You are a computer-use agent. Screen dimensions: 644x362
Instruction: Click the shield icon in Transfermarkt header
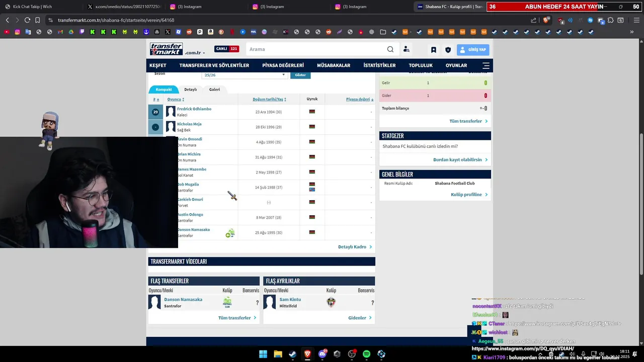[448, 50]
